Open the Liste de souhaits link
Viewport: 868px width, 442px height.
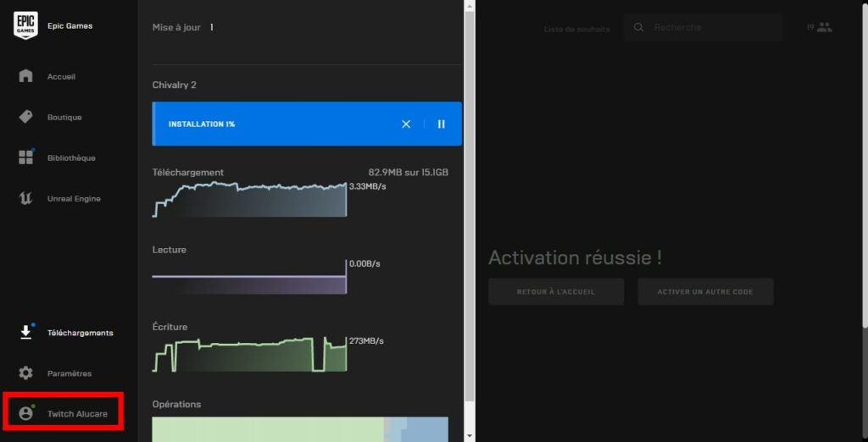(x=576, y=29)
